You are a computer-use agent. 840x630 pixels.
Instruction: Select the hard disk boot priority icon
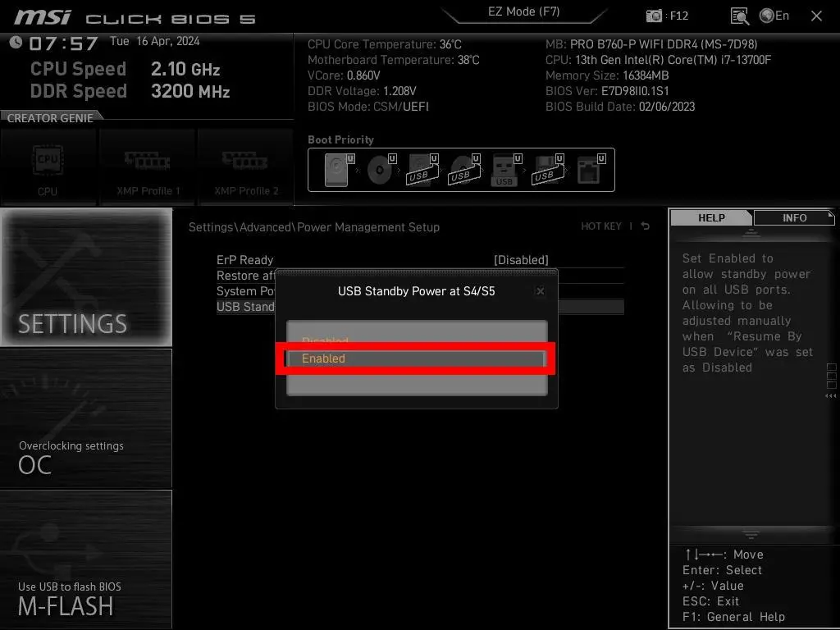point(339,170)
